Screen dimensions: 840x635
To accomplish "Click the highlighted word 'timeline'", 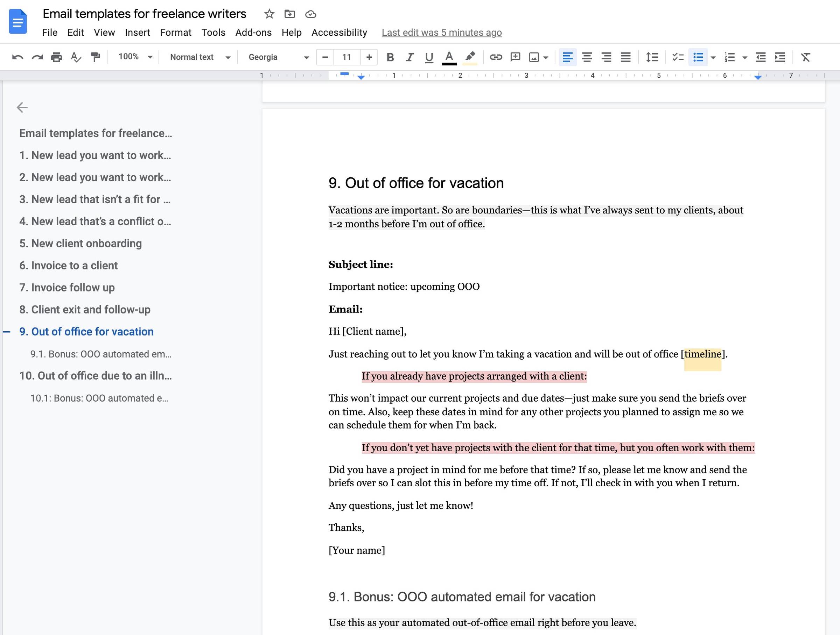I will pos(702,354).
